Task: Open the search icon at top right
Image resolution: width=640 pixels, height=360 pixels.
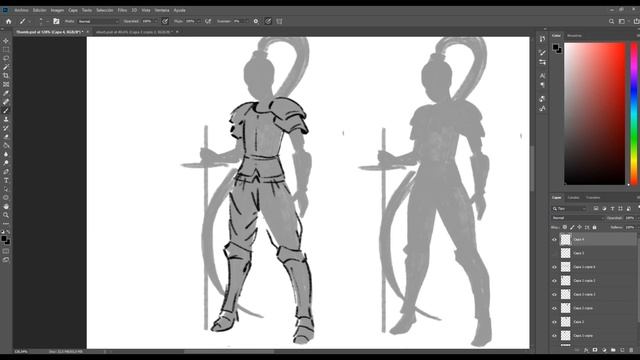Action: click(x=611, y=21)
